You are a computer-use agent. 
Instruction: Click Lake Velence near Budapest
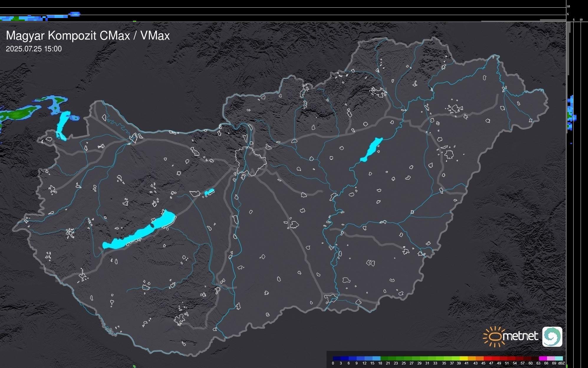click(209, 192)
